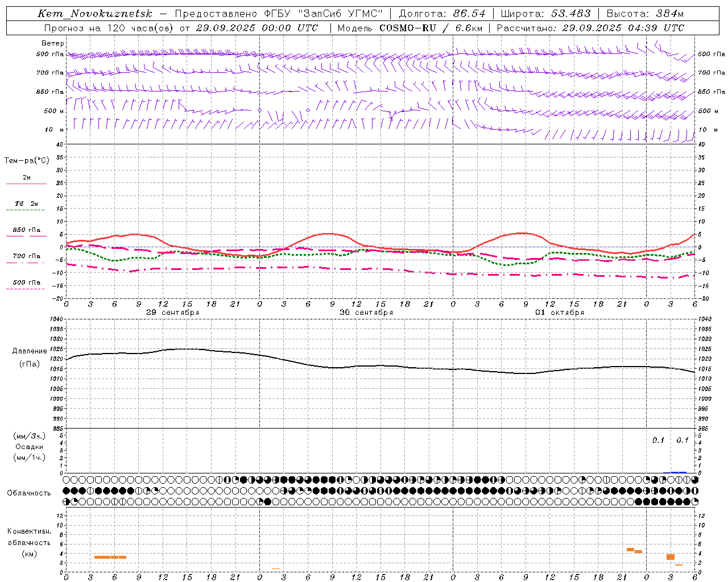The width and height of the screenshot is (728, 582).
Task: Click the -20 label on left temperature axis
Action: click(58, 298)
